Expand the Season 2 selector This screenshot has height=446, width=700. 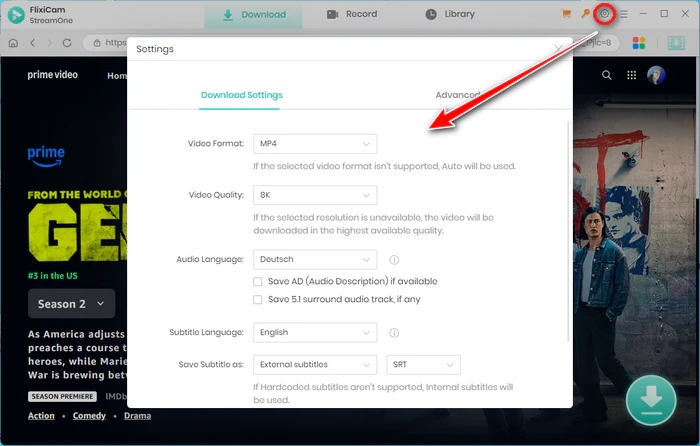click(x=71, y=304)
